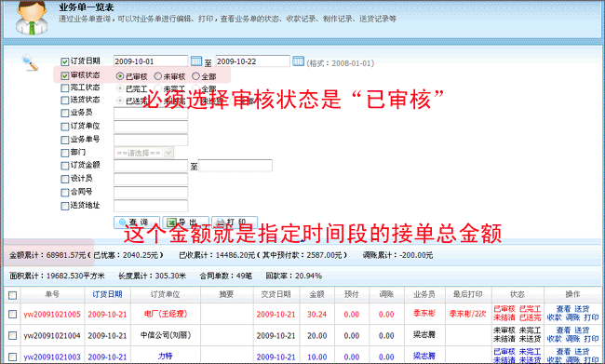
Task: Enable the 订货单位 filter checkbox
Action: point(65,127)
